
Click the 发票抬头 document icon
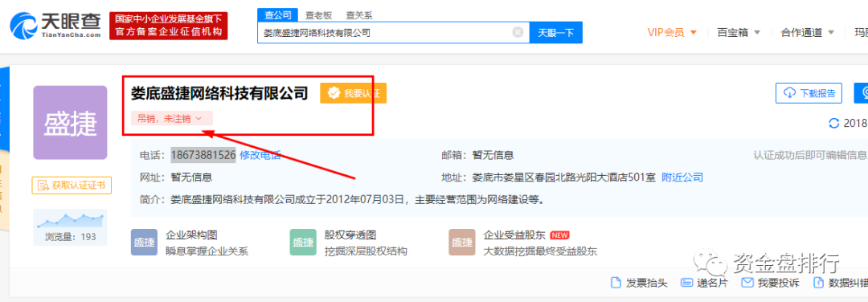coord(615,283)
